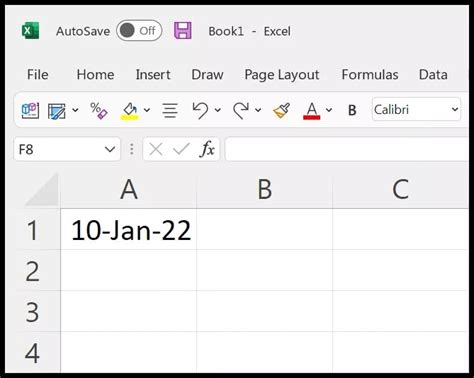Expand the Name Box dropdown arrow

[x=110, y=149]
